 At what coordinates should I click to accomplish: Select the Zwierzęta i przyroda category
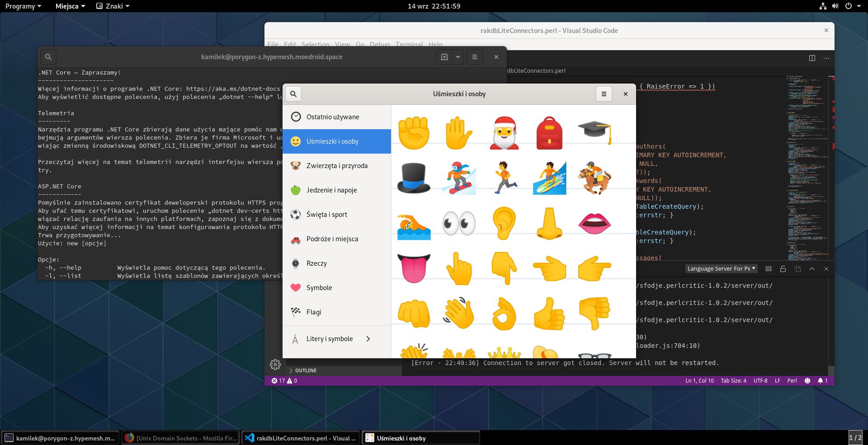tap(337, 165)
